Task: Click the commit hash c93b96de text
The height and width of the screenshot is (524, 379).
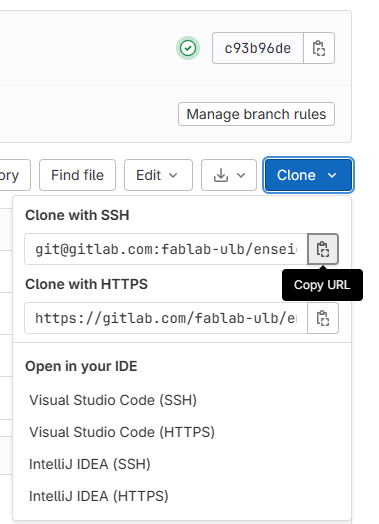Action: pyautogui.click(x=258, y=48)
